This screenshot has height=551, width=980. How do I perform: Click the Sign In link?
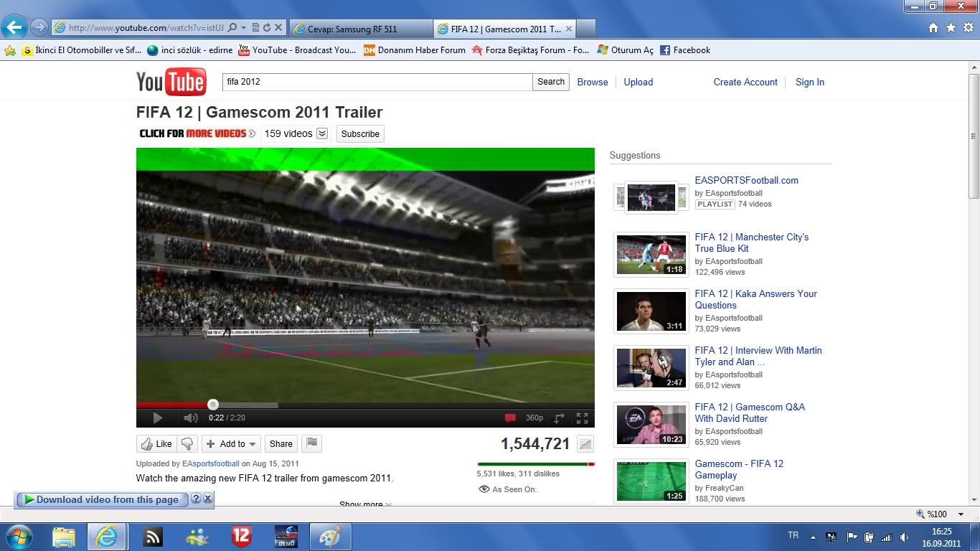click(x=810, y=82)
